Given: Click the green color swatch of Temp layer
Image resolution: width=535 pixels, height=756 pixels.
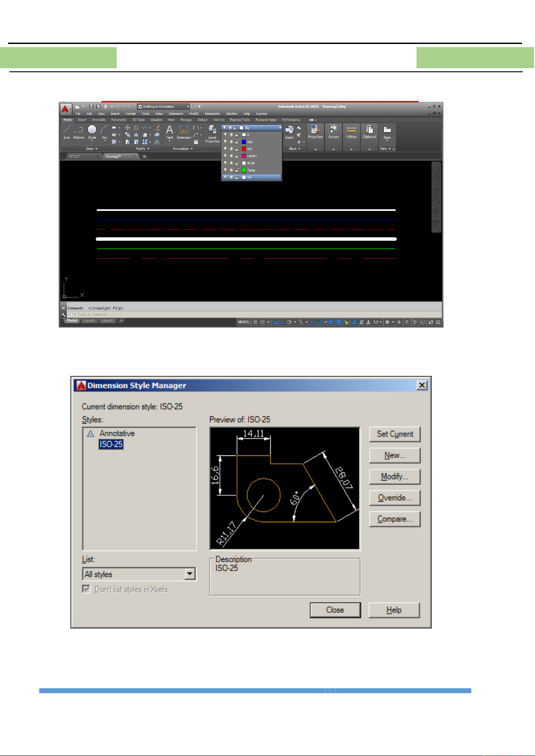Looking at the screenshot, I should pos(244,170).
